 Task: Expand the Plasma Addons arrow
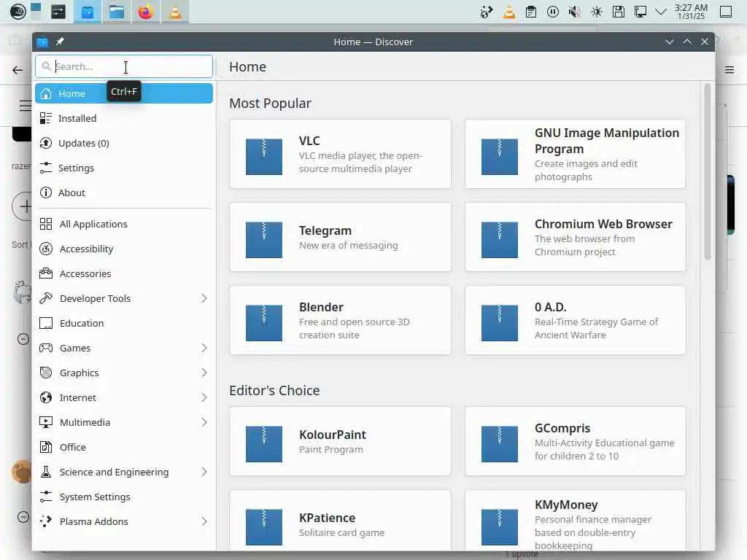[x=204, y=521]
